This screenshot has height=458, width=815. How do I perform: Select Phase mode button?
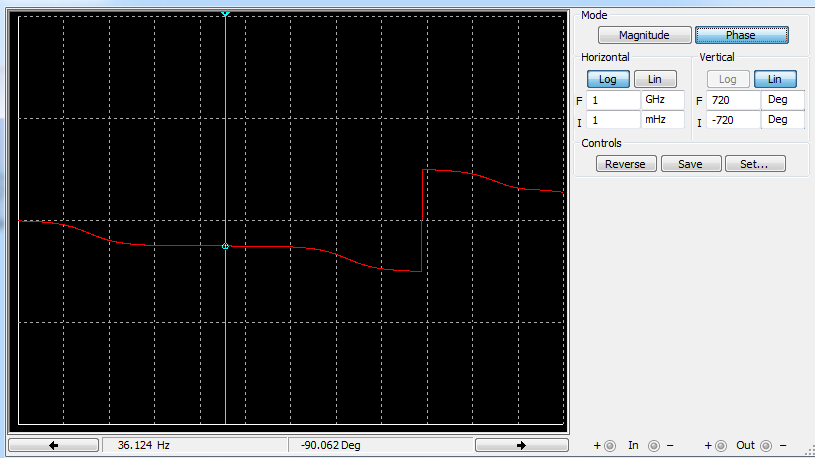tap(742, 35)
